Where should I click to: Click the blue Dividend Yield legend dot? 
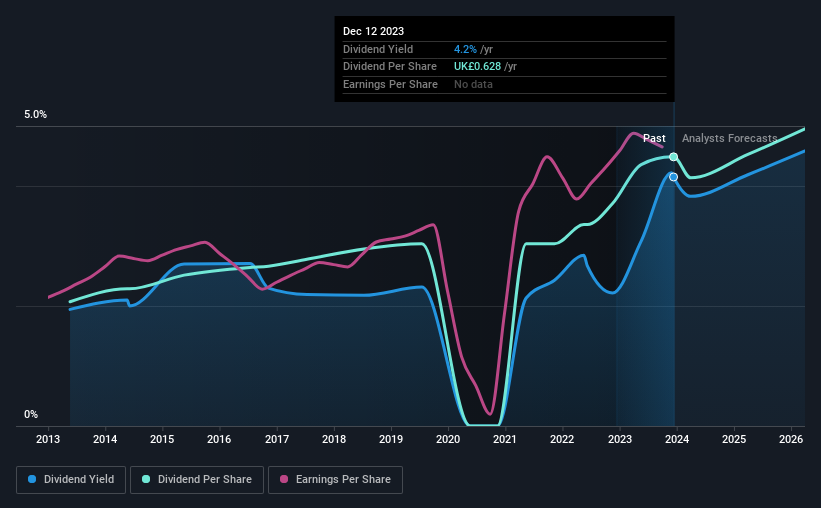[x=32, y=479]
